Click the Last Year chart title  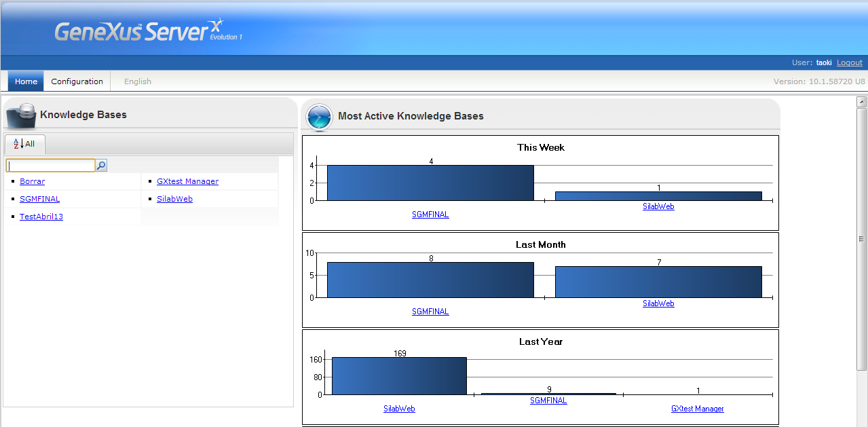tap(541, 341)
